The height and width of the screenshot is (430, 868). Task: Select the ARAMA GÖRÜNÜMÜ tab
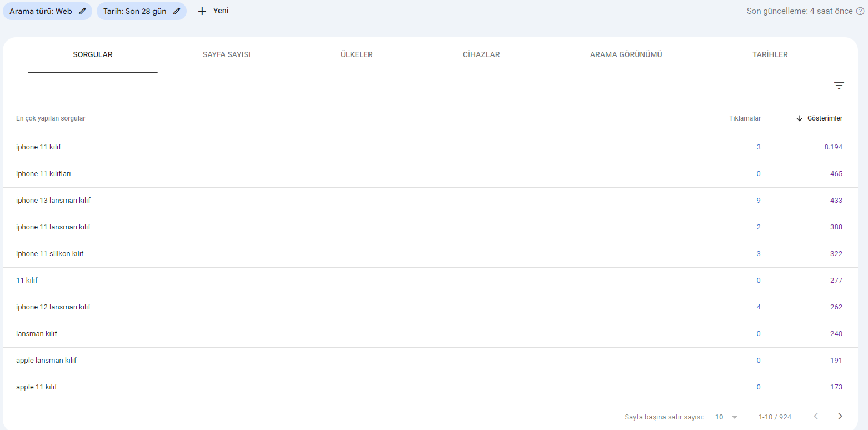point(626,55)
